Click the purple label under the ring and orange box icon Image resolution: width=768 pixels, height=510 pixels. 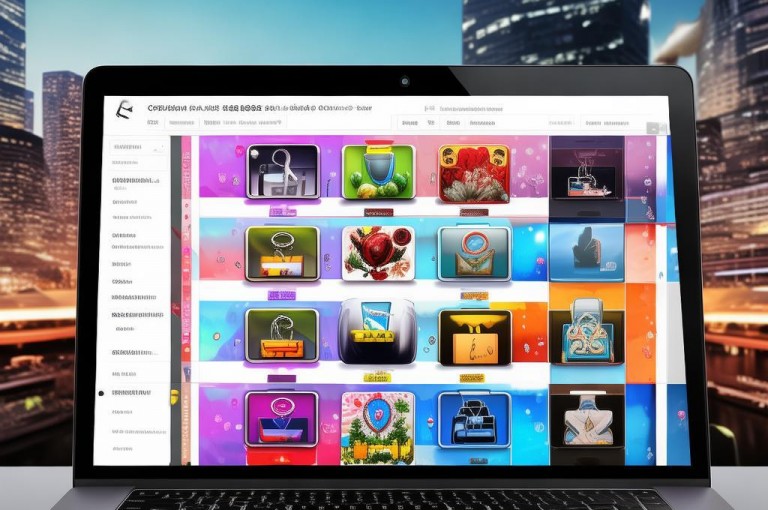pyautogui.click(x=282, y=295)
